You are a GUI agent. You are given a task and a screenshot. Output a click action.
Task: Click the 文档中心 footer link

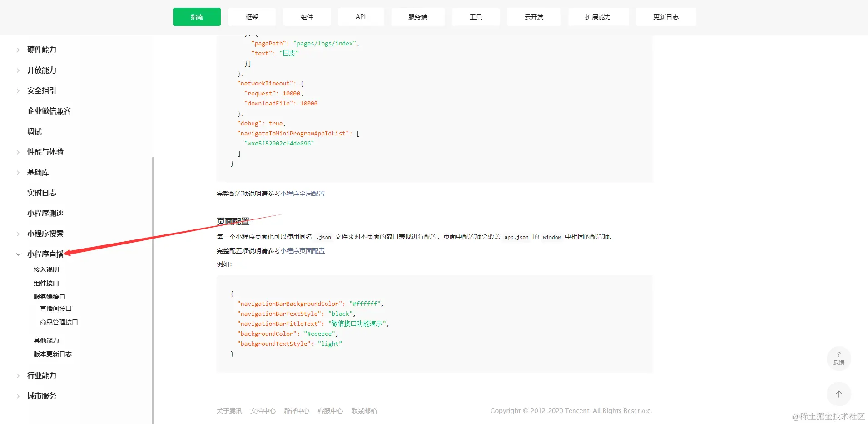coord(263,411)
